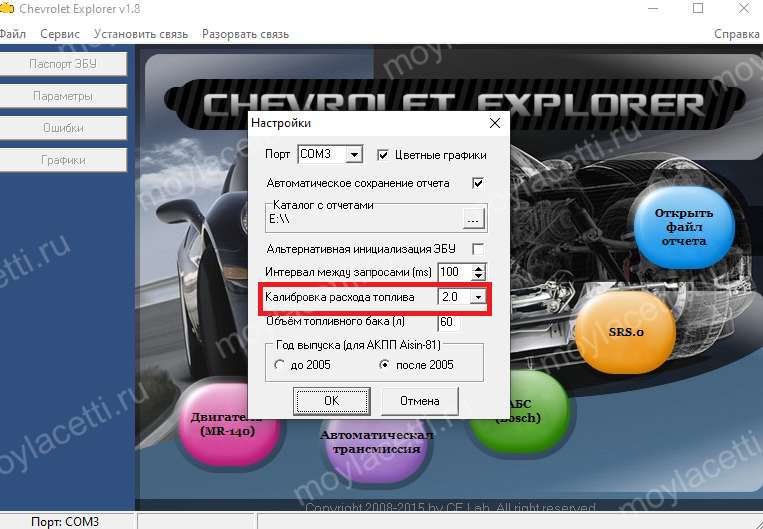Click the Порт: COM3 status bar text
The image size is (763, 529).
[65, 522]
